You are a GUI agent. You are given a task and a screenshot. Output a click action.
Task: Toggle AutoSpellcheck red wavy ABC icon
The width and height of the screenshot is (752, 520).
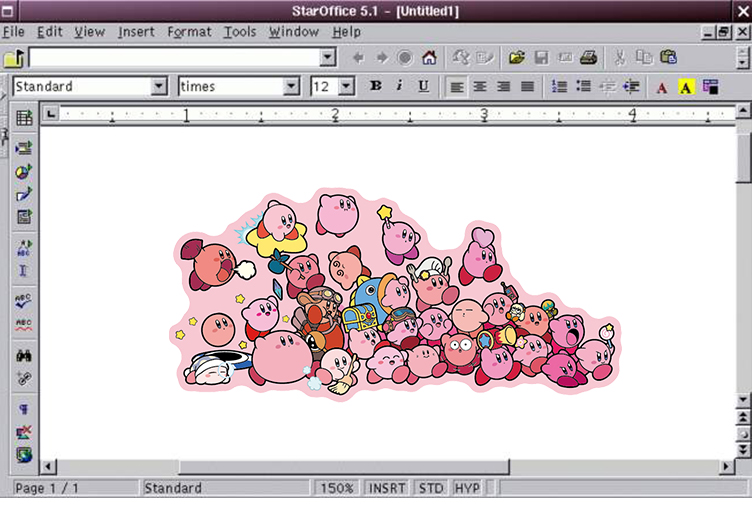pyautogui.click(x=24, y=324)
